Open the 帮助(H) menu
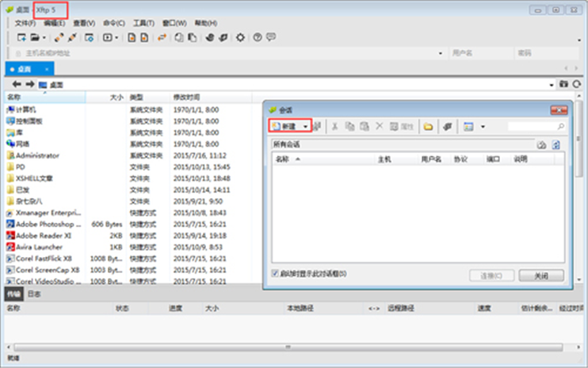The image size is (588, 368). (x=206, y=23)
